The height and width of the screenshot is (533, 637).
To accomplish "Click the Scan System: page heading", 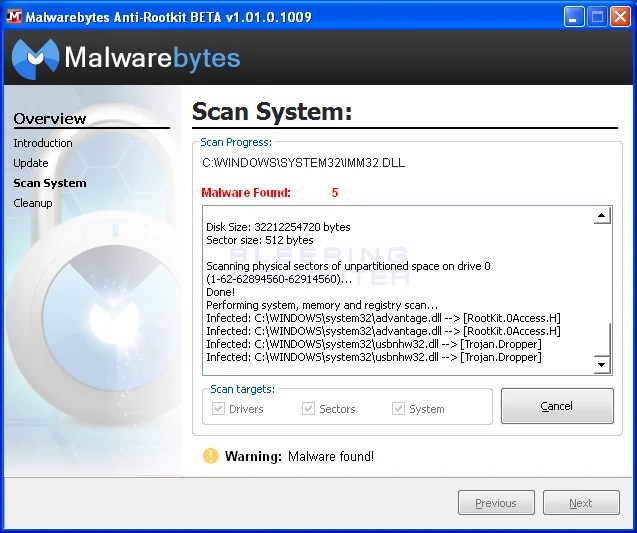I will tap(272, 112).
